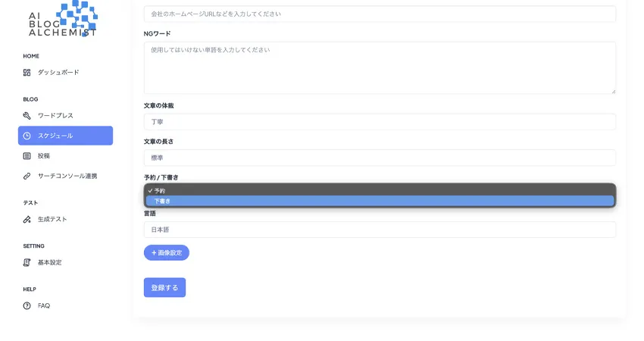Click the schedule clock icon
644x341 pixels.
point(27,136)
